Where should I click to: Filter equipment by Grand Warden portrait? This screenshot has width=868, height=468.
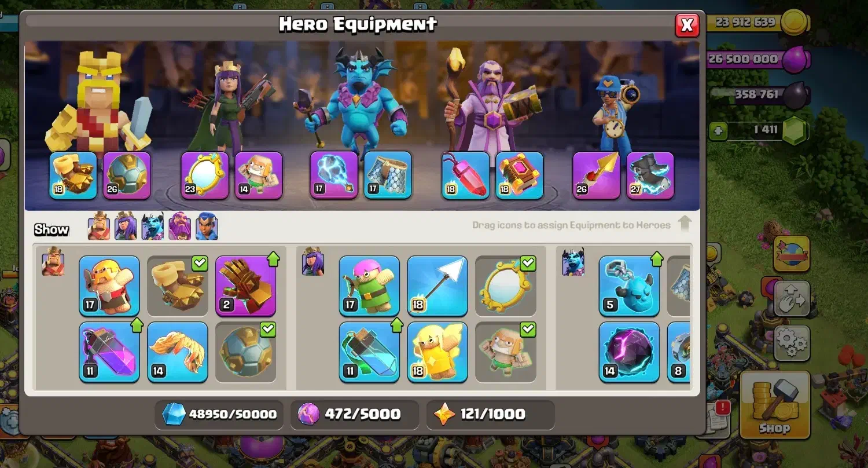[180, 226]
